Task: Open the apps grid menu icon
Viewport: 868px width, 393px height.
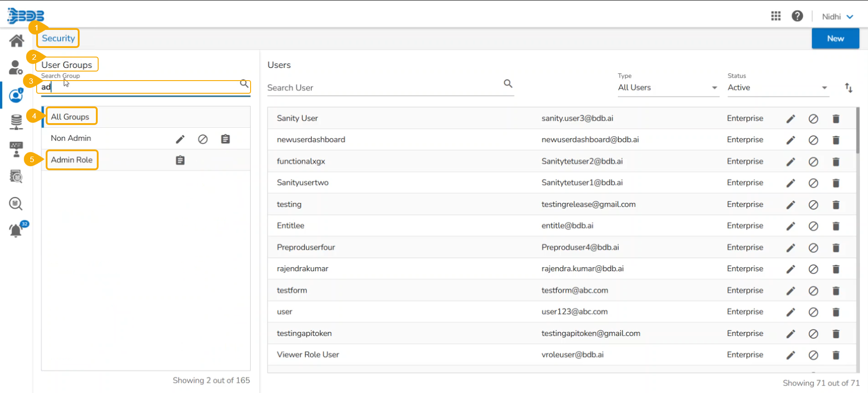Action: [776, 16]
